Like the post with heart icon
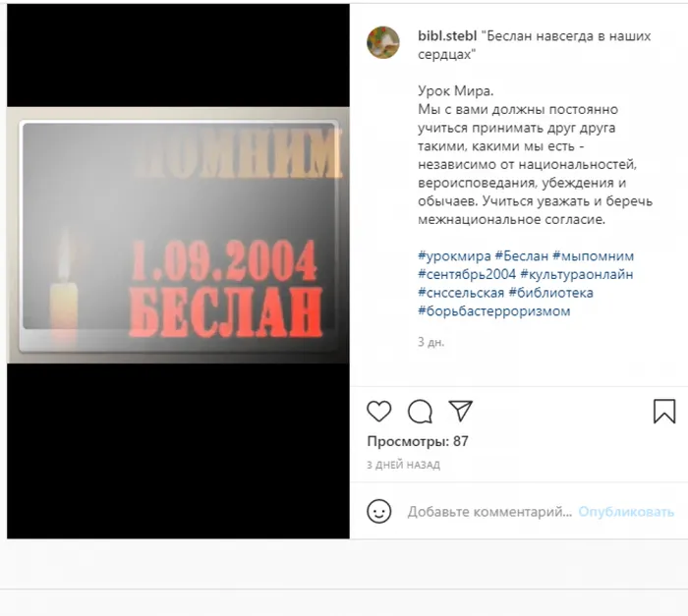688x616 pixels. coord(379,412)
